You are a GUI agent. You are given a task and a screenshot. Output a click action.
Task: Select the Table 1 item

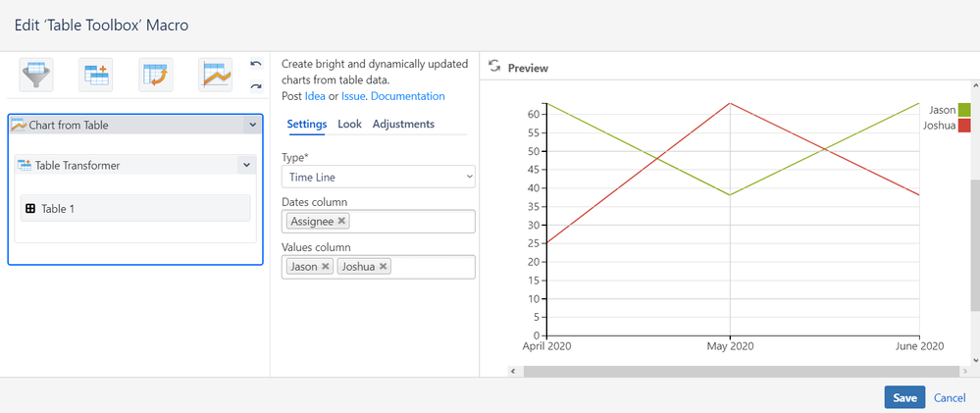(x=135, y=208)
